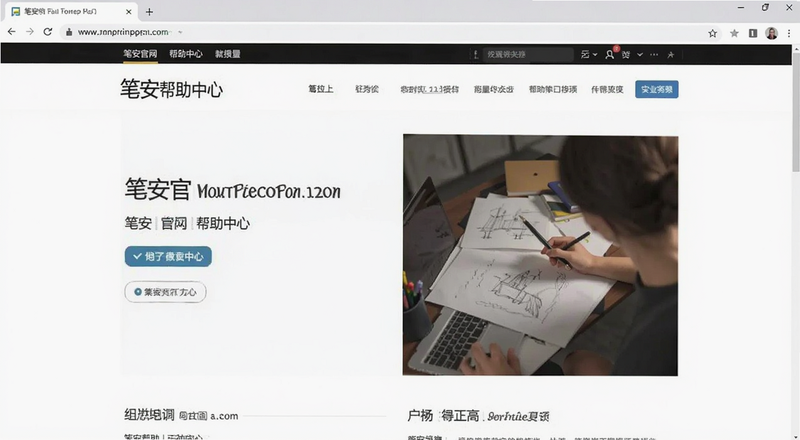Click the padlock icon in the address bar
Image resolution: width=800 pixels, height=440 pixels.
pyautogui.click(x=69, y=32)
